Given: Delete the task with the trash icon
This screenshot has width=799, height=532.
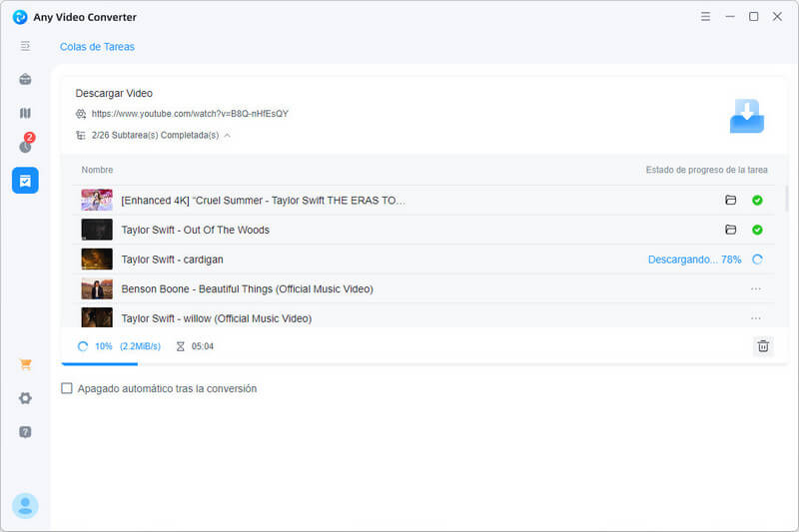Looking at the screenshot, I should 763,346.
